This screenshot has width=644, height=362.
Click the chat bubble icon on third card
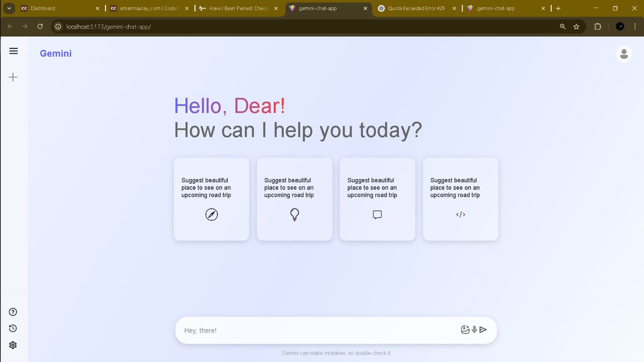click(x=377, y=215)
